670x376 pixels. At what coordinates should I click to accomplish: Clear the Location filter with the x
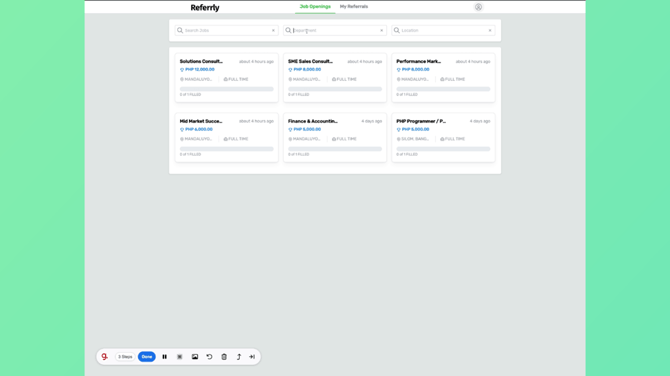click(490, 30)
